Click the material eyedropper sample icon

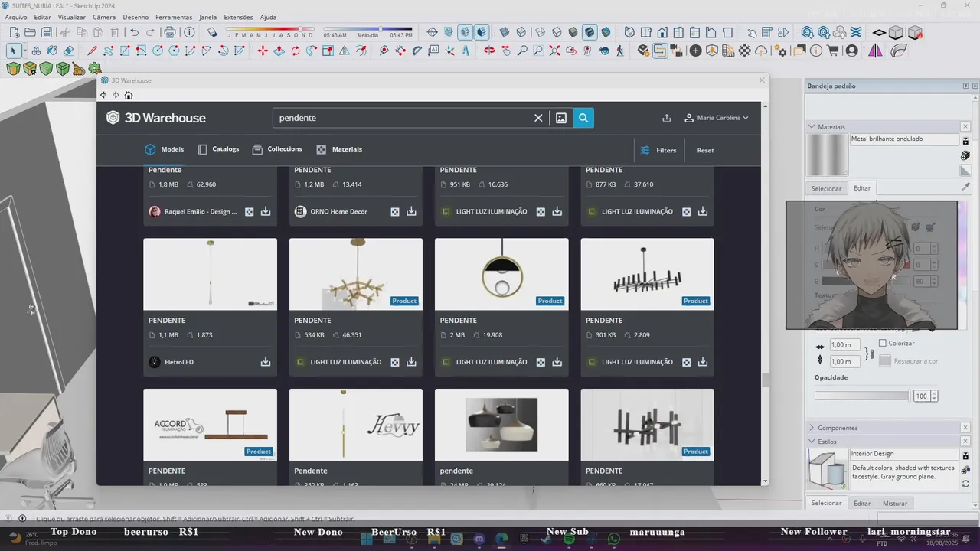(x=965, y=187)
